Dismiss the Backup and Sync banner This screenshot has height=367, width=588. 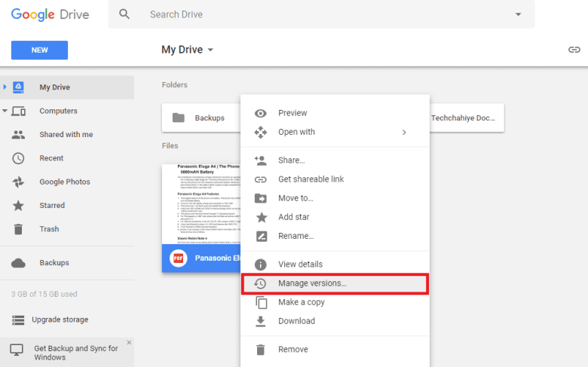pos(129,342)
